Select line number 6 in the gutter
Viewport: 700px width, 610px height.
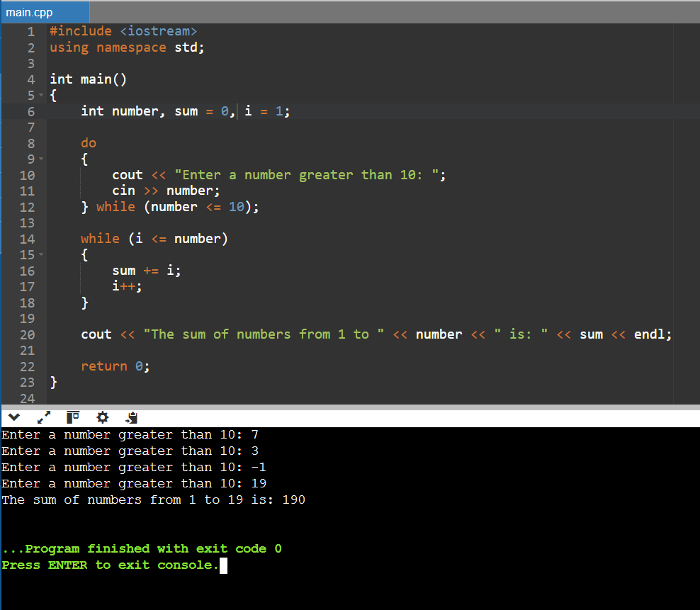30,112
